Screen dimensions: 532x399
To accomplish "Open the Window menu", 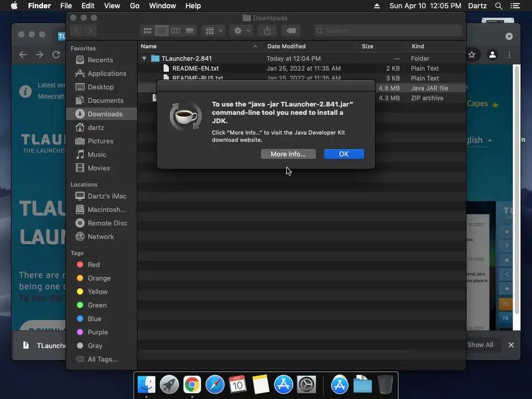I will click(x=163, y=6).
